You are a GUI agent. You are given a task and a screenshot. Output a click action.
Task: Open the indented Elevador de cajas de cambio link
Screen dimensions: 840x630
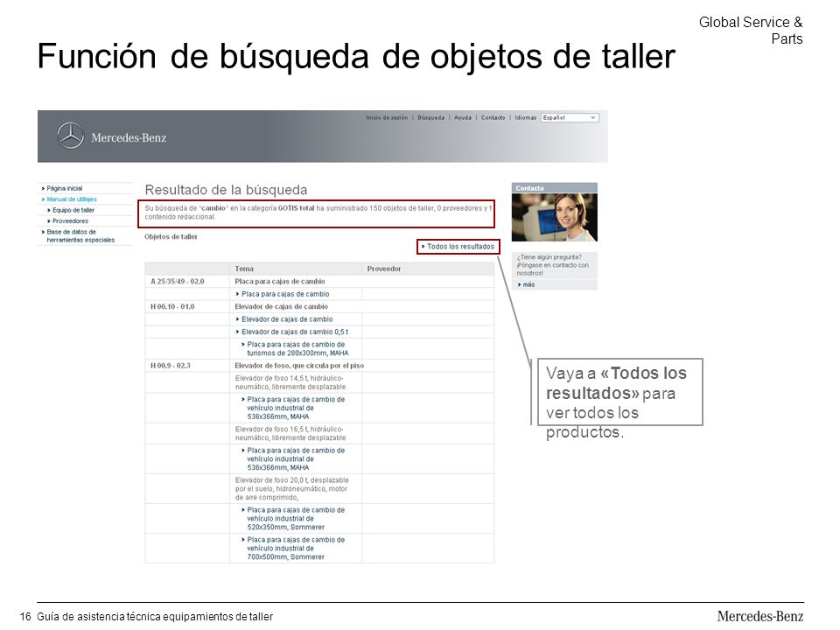click(x=287, y=319)
